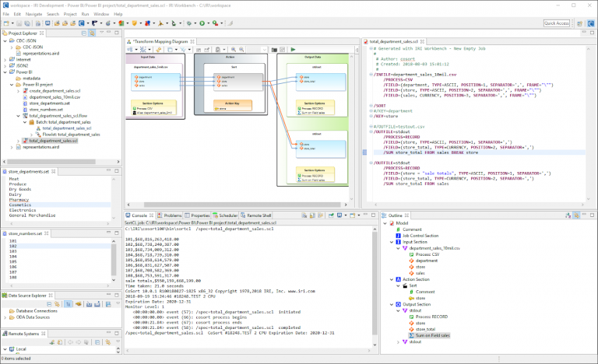Toggle code folding for the /INFILE section
The image size is (598, 364).
point(372,75)
